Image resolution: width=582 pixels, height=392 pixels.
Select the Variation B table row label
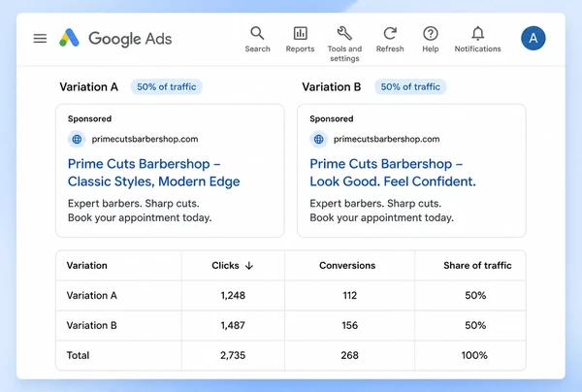pyautogui.click(x=92, y=326)
